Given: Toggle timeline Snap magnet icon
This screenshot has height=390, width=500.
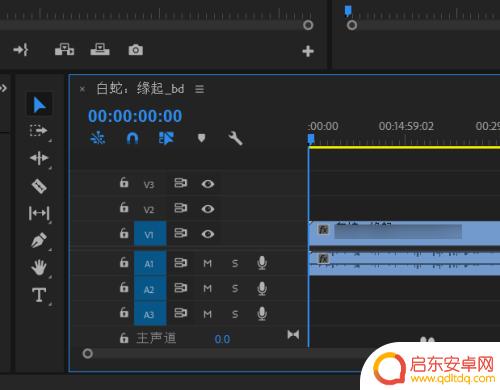Looking at the screenshot, I should click(x=132, y=138).
